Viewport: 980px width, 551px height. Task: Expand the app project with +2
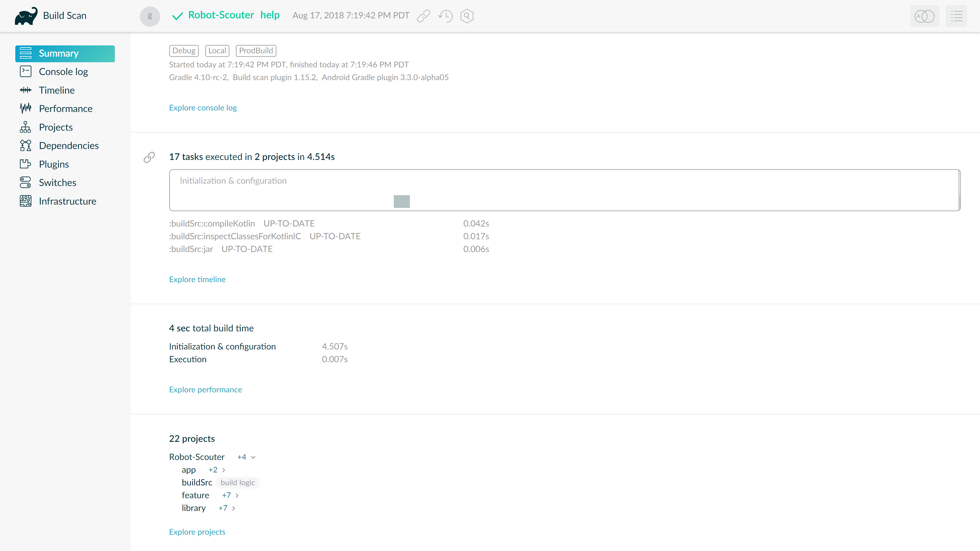pos(223,470)
